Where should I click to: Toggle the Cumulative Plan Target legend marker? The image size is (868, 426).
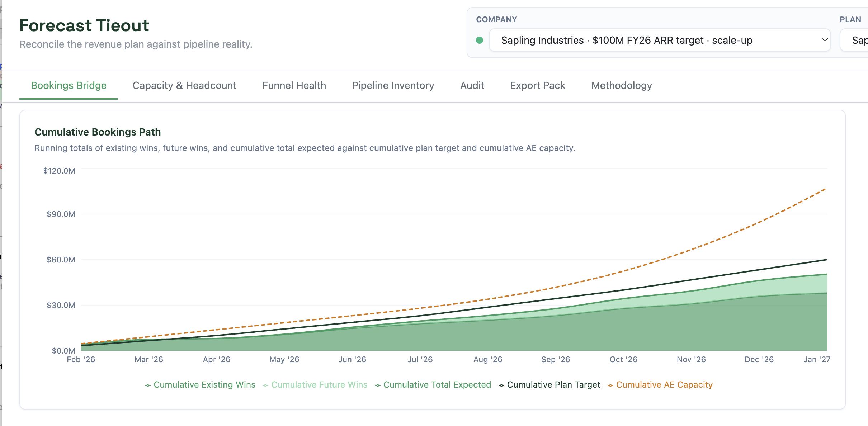501,385
